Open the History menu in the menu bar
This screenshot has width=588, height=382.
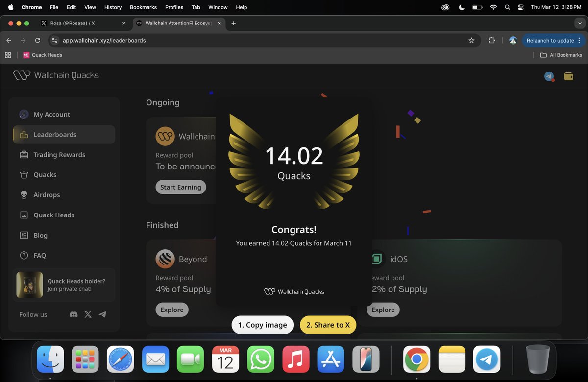113,7
